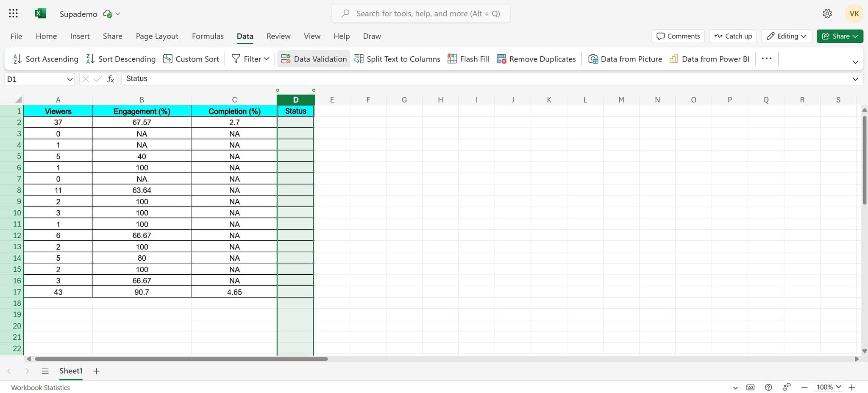Open Data from Power BI
The width and height of the screenshot is (868, 393).
(x=709, y=59)
